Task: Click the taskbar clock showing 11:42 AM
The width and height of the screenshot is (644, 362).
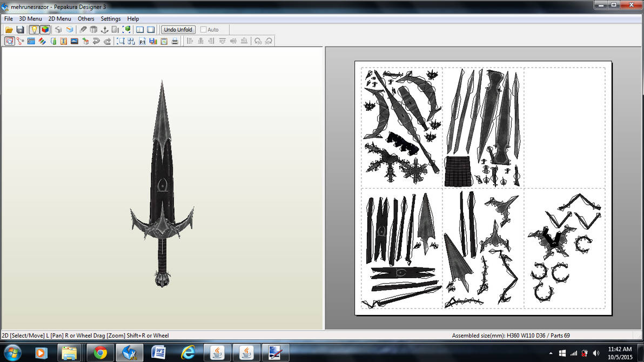Action: pyautogui.click(x=620, y=353)
